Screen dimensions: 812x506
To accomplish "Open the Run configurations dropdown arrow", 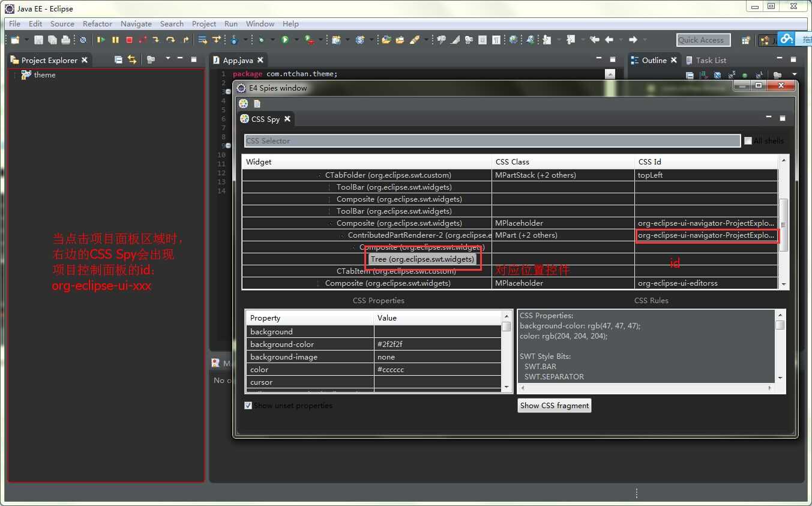I will click(296, 40).
